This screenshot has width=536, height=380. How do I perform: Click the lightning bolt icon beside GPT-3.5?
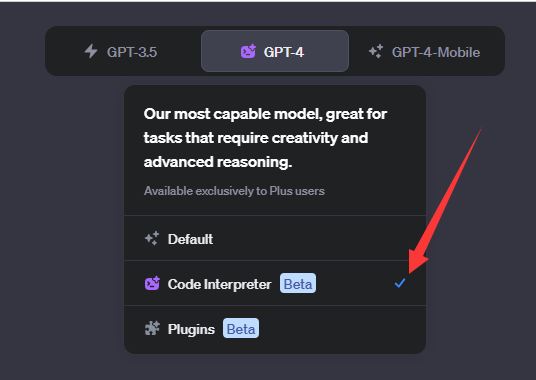[x=91, y=51]
